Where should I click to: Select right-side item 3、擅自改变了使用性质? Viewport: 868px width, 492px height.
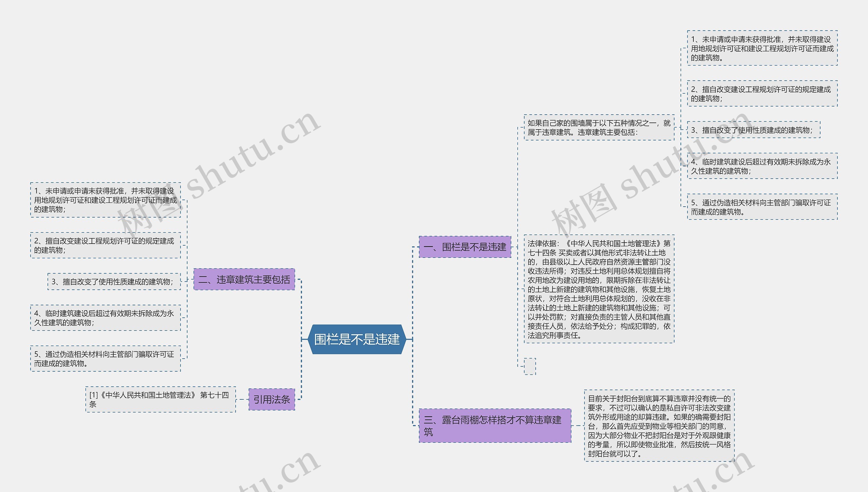point(754,130)
